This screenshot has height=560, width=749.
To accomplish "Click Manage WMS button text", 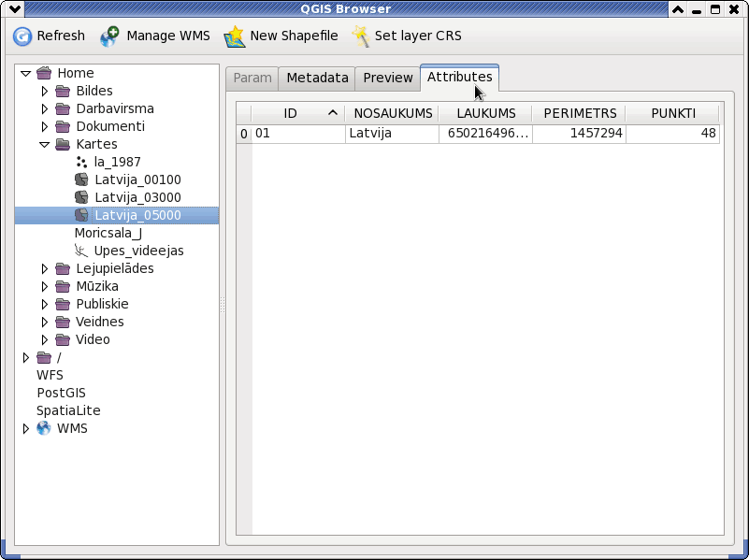I will click(x=168, y=36).
